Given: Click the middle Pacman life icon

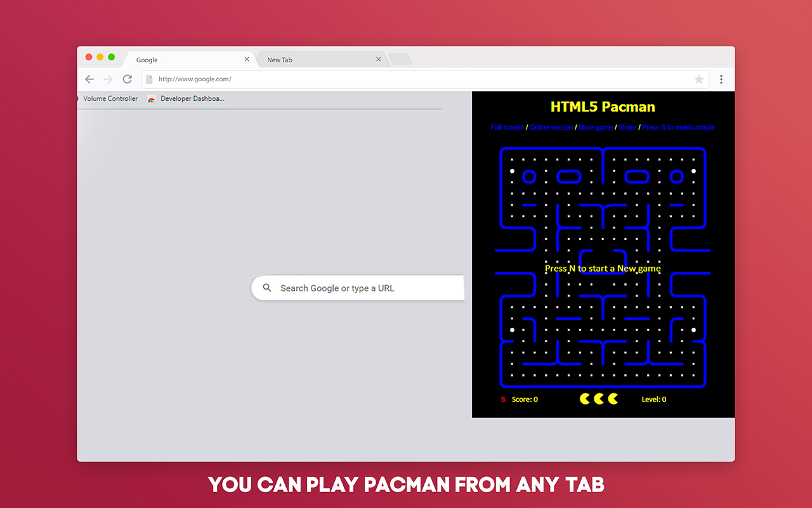Looking at the screenshot, I should [x=599, y=399].
